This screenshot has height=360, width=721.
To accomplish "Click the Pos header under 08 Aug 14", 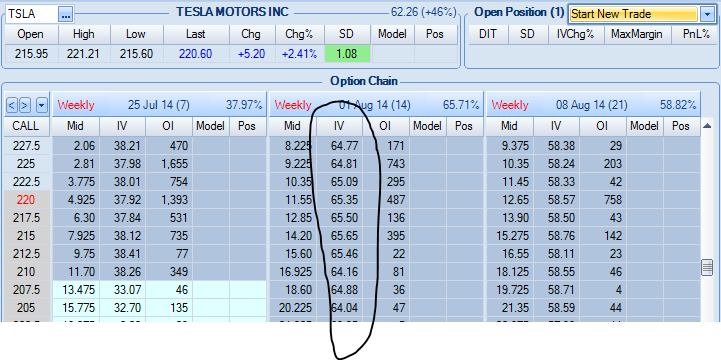I will click(x=681, y=126).
